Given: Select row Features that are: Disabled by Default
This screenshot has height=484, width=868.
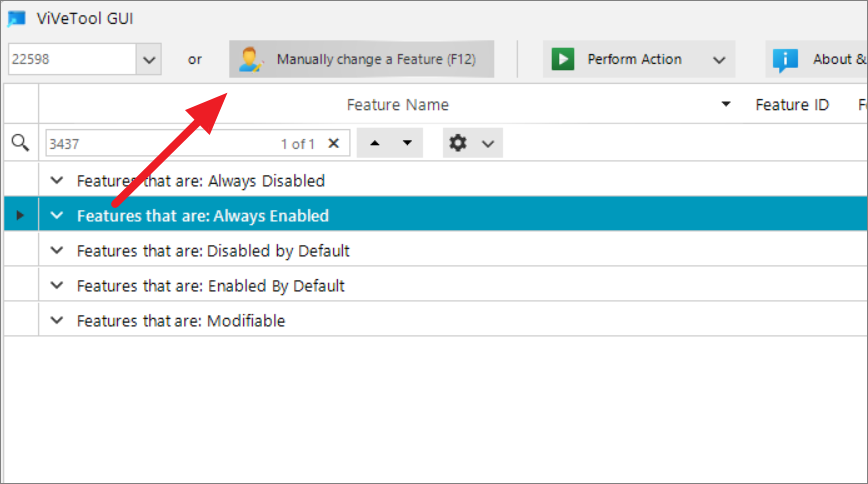Looking at the screenshot, I should tap(436, 250).
